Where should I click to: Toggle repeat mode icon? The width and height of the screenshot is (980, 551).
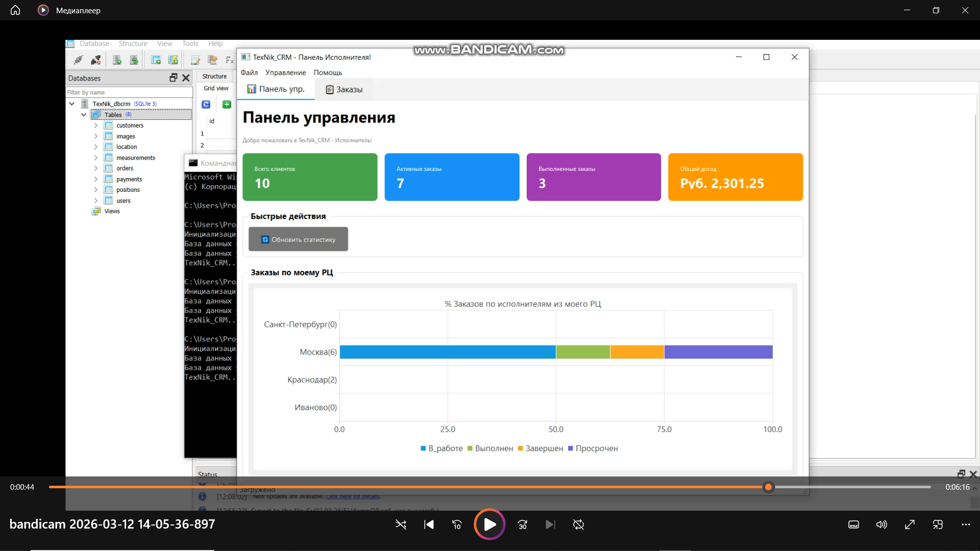point(578,524)
